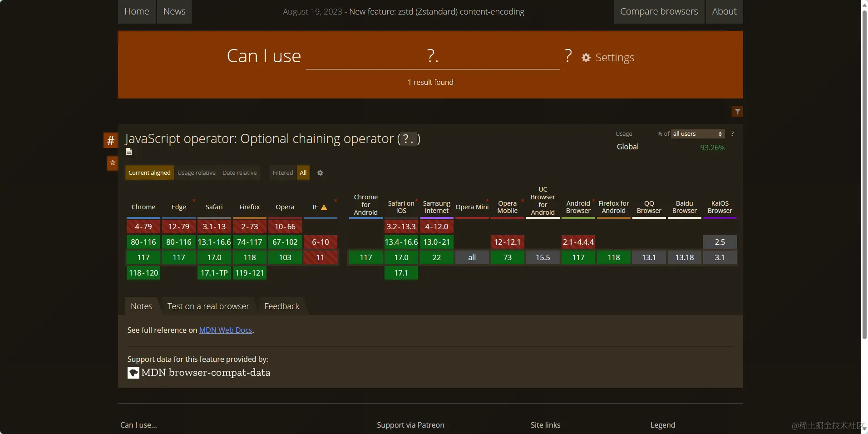
Task: Toggle Filtered browsers view
Action: click(x=283, y=173)
